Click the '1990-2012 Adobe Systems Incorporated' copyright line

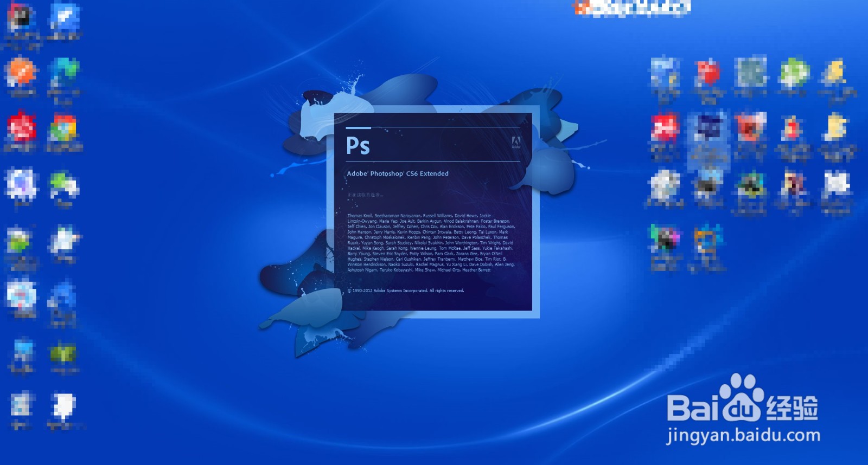coord(406,290)
